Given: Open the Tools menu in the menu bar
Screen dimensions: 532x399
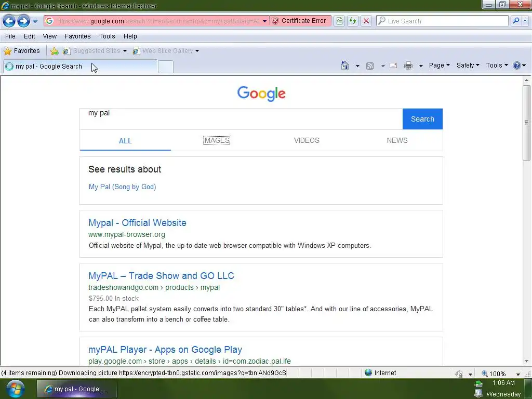Looking at the screenshot, I should tap(107, 36).
